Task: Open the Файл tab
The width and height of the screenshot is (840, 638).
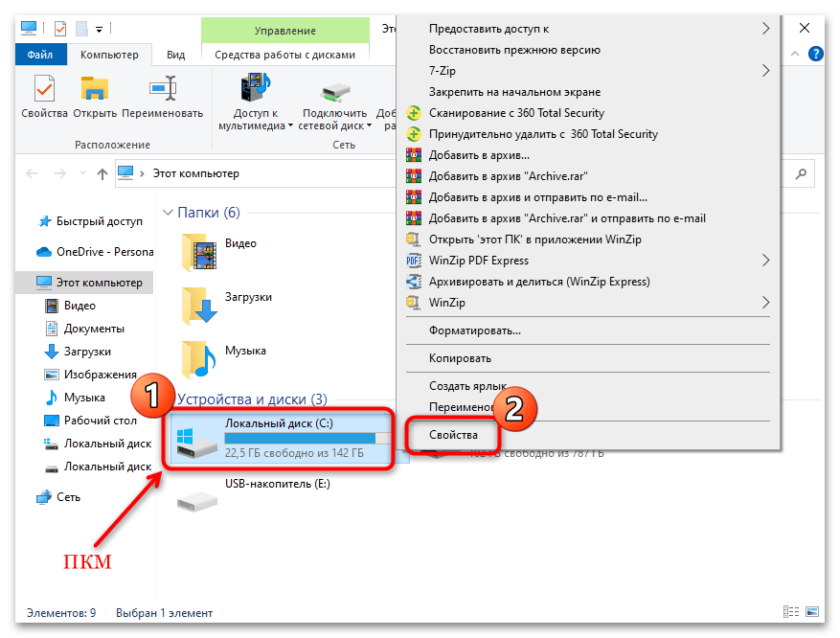Action: [x=40, y=55]
